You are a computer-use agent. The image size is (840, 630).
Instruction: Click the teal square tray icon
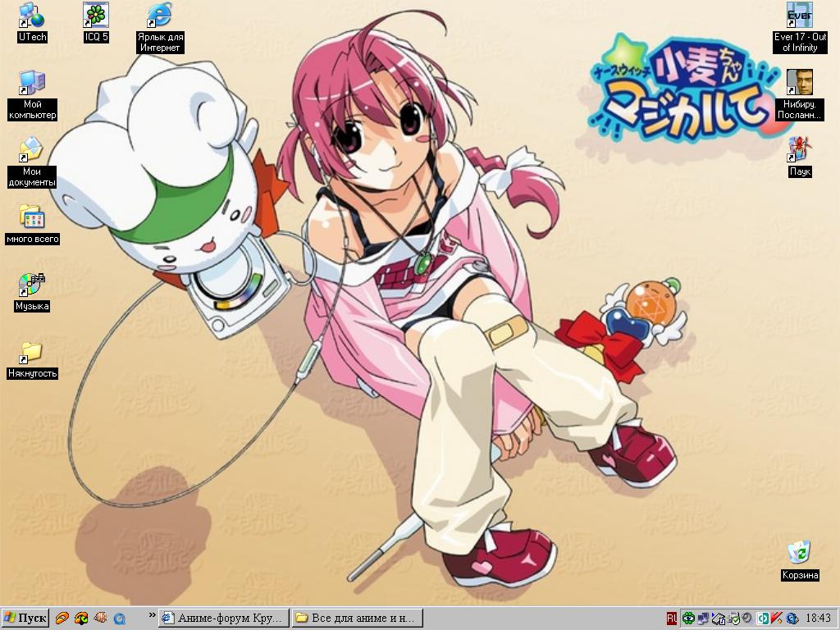click(x=763, y=619)
